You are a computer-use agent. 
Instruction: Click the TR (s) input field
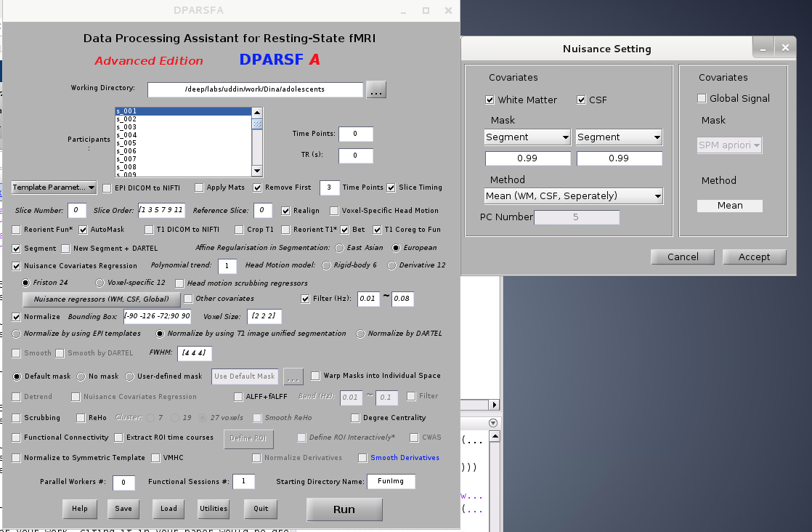356,156
